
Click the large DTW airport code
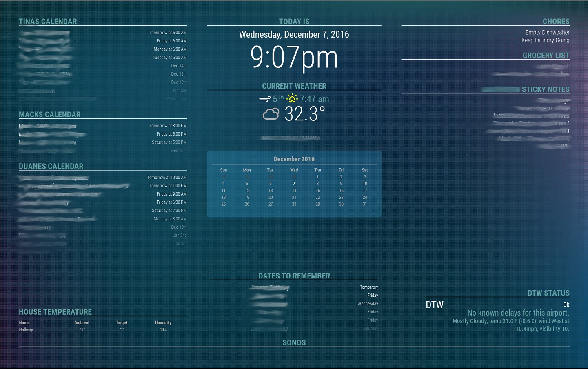tap(435, 305)
